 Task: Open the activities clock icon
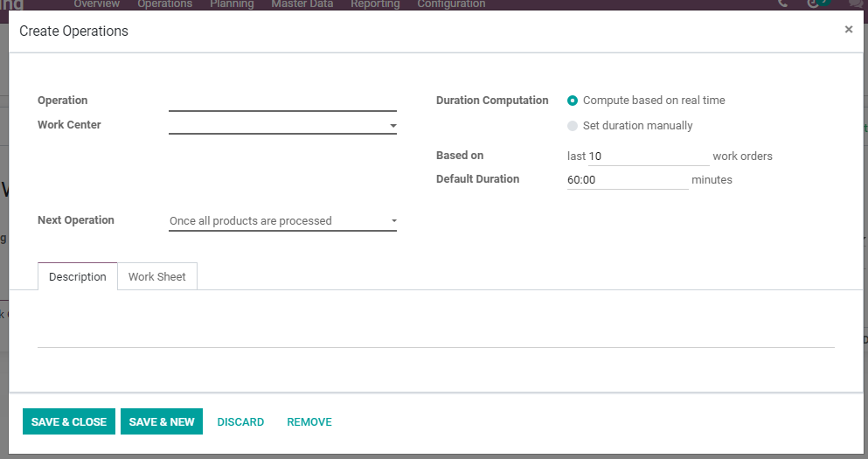pyautogui.click(x=813, y=3)
